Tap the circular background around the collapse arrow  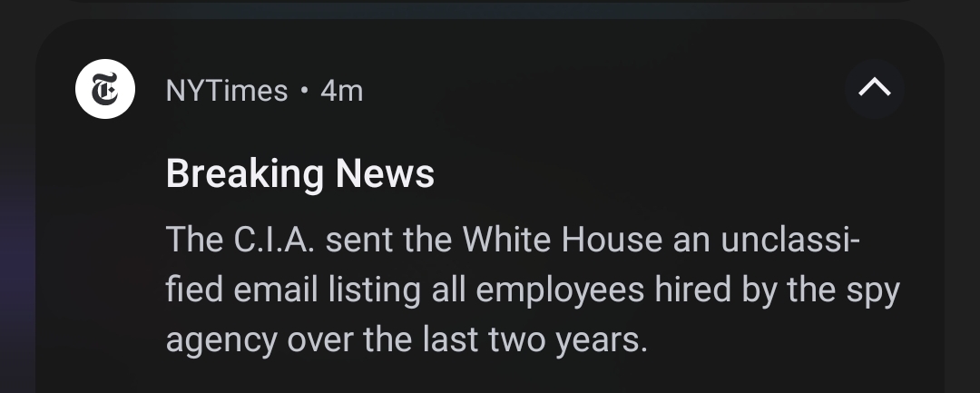[875, 89]
